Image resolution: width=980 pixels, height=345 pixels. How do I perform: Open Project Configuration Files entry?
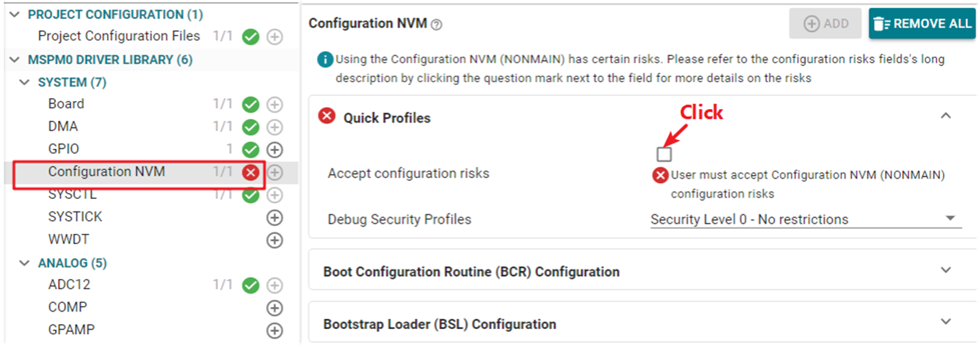119,36
